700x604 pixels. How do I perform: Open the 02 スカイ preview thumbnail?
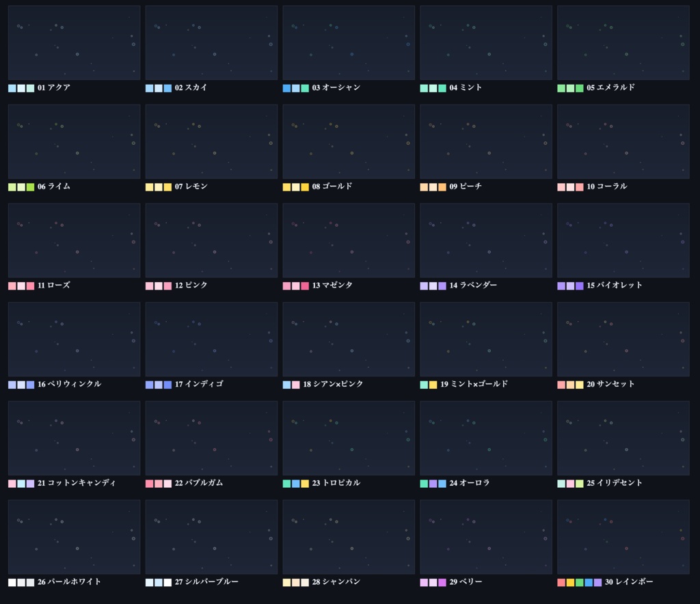[x=212, y=43]
